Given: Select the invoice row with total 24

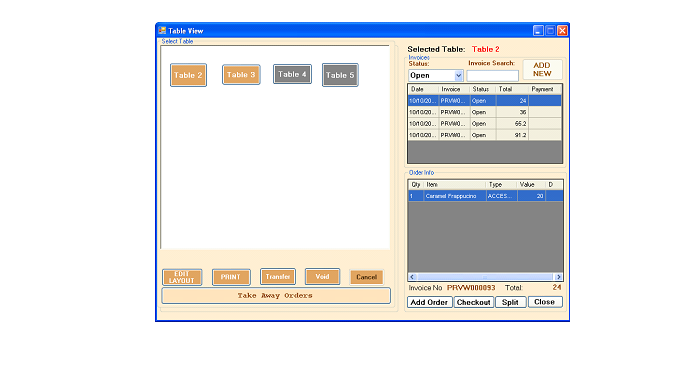Looking at the screenshot, I should pos(485,100).
